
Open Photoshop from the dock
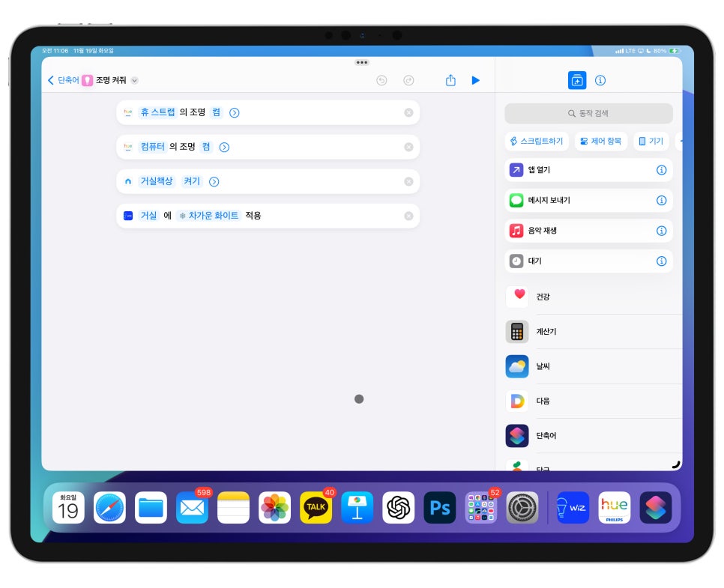coord(439,507)
